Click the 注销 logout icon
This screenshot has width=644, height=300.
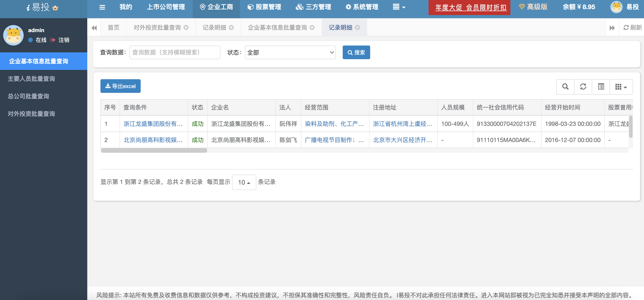(x=53, y=40)
